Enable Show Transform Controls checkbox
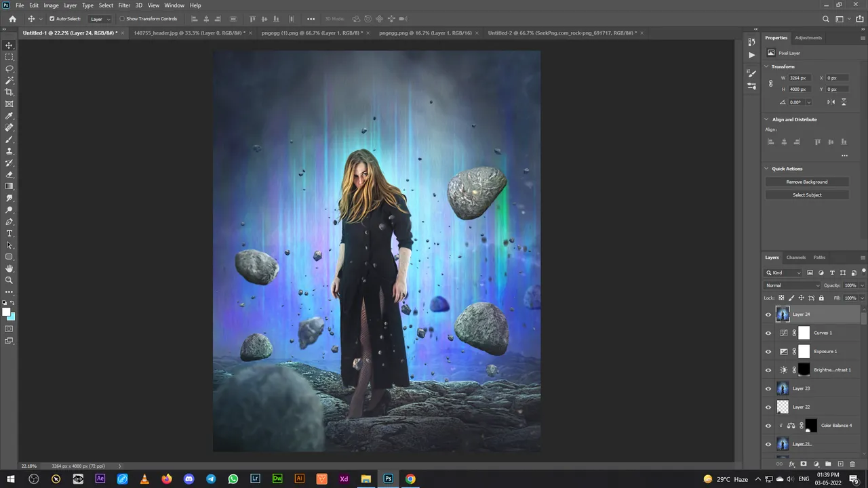Screen dimensions: 868x488 (122, 19)
